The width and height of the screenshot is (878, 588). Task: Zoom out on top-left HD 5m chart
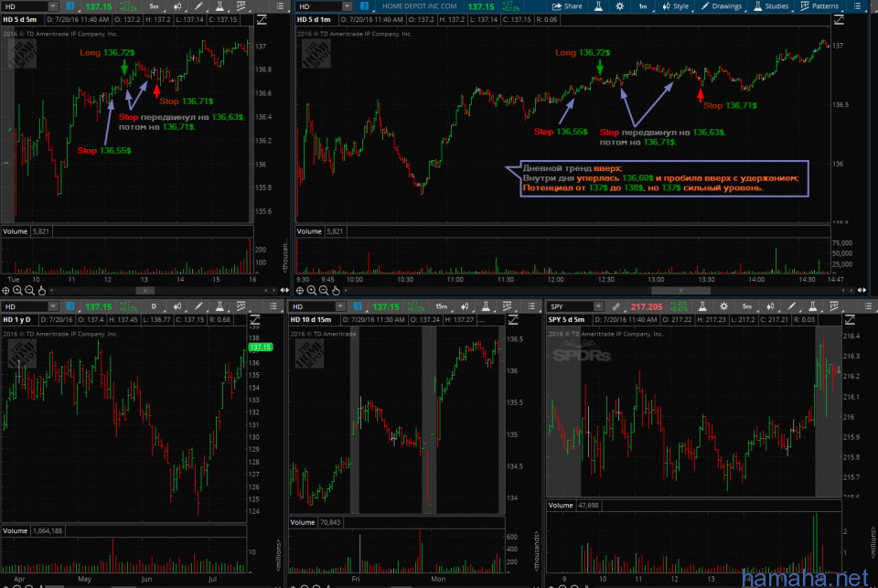coord(29,291)
